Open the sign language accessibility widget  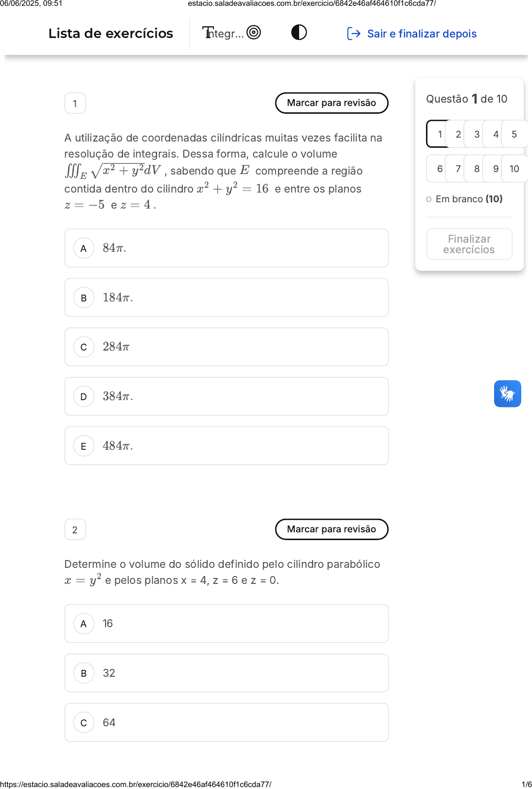click(507, 393)
